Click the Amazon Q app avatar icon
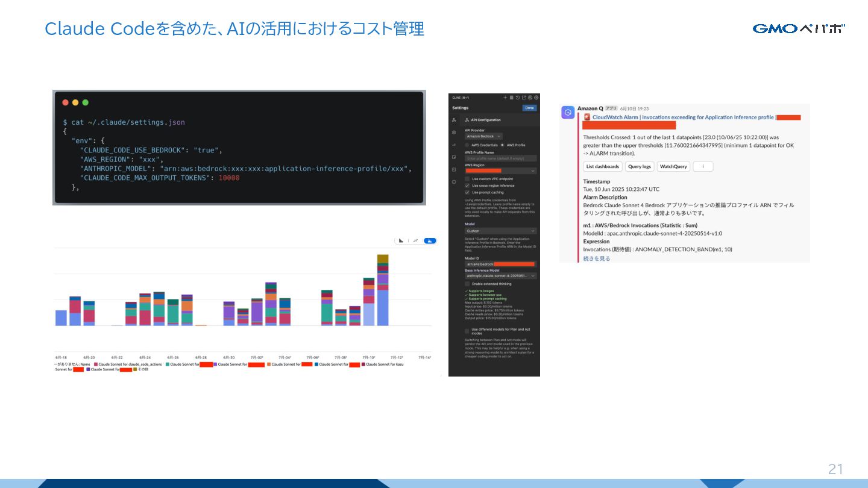 568,113
